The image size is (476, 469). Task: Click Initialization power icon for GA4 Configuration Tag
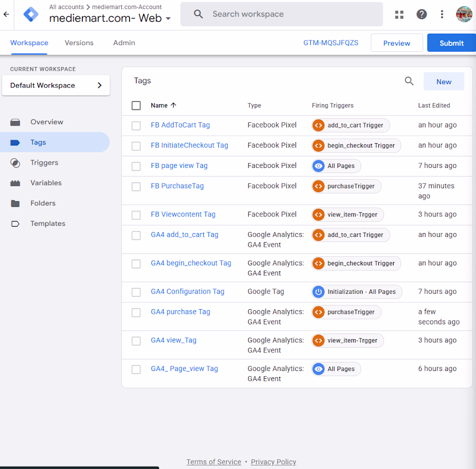pos(318,292)
